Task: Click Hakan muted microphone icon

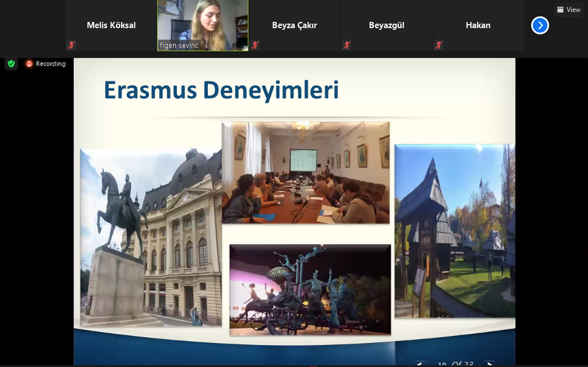Action: 438,45
